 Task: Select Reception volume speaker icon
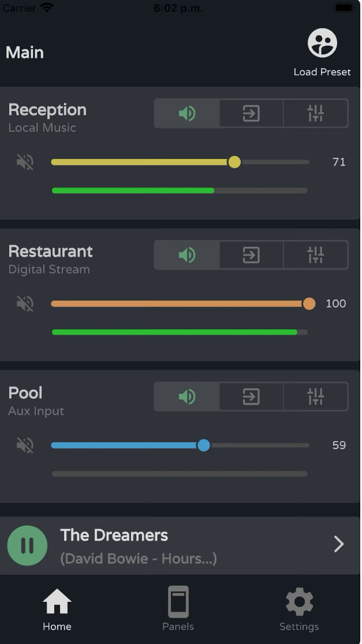click(x=187, y=113)
